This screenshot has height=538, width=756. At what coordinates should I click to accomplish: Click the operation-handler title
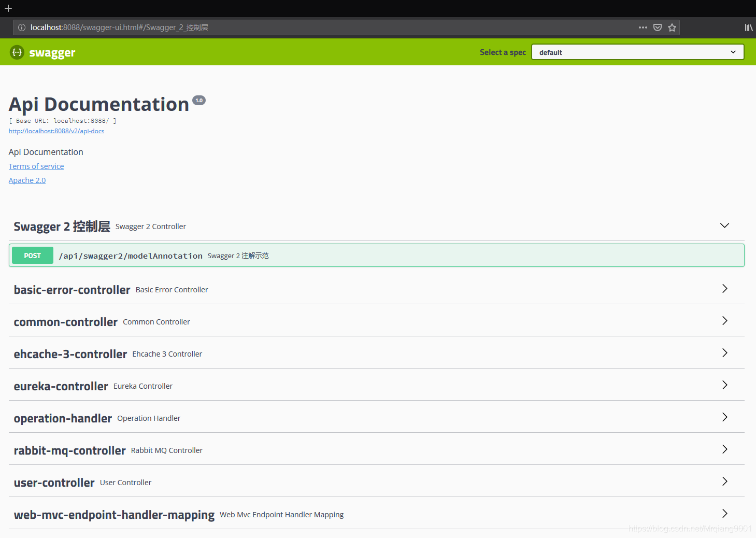click(63, 418)
